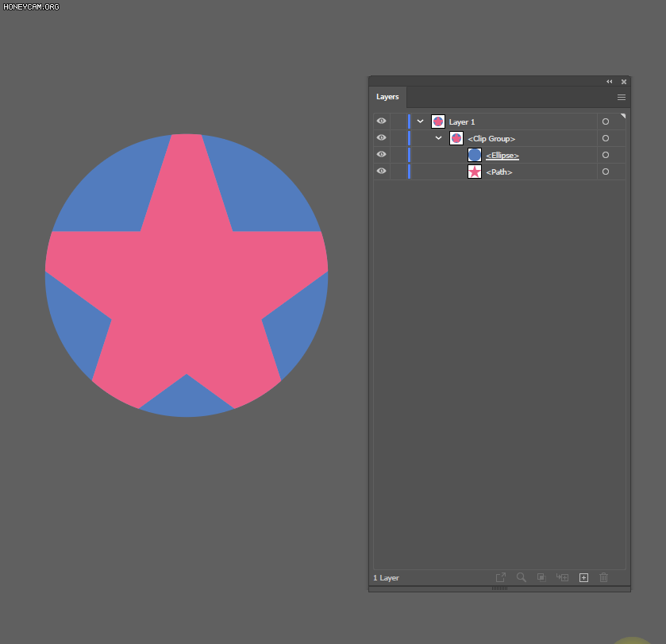Collapse the panel with double-arrow icon
This screenshot has height=644, width=666.
point(610,82)
